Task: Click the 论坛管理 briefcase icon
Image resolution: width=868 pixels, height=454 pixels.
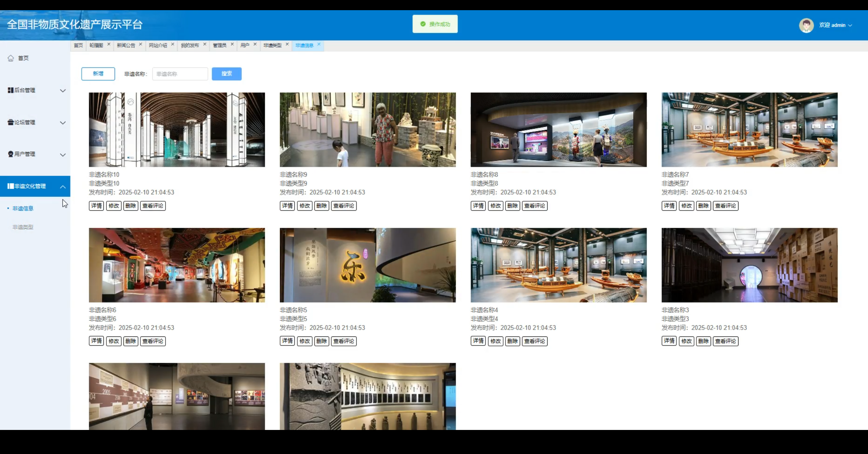Action: pos(11,122)
